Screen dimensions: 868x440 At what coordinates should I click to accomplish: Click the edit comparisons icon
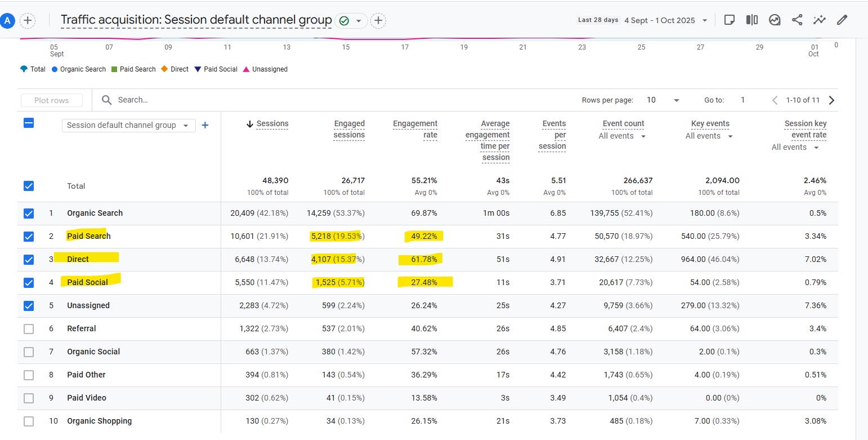coord(751,20)
